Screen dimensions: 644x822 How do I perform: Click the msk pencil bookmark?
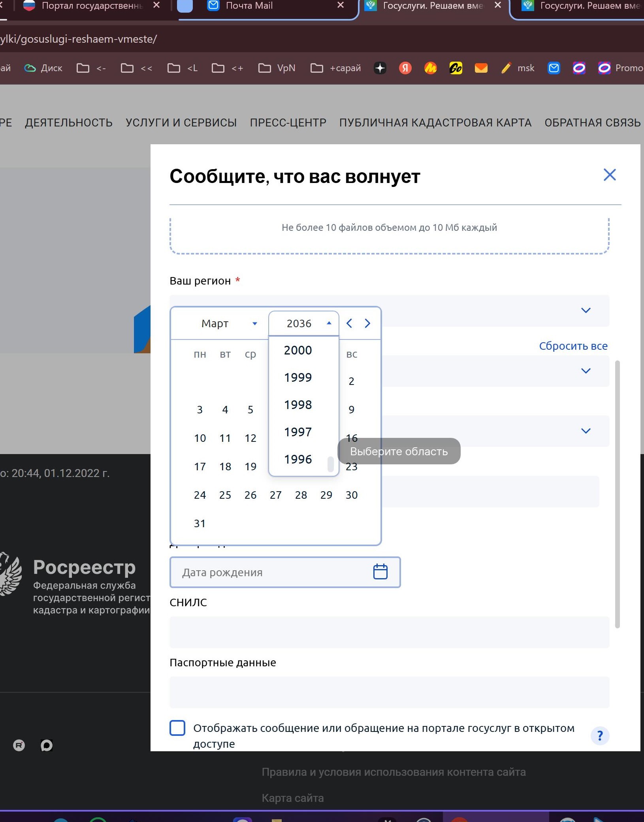[518, 68]
